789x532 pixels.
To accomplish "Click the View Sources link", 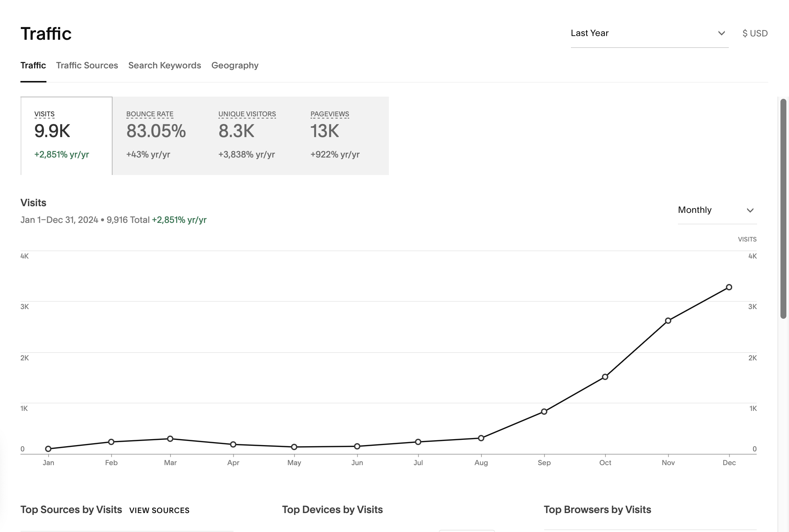I will coord(159,510).
